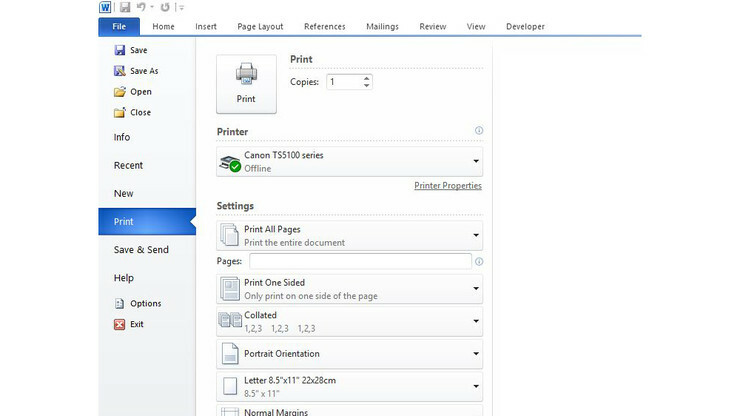Open the Collated dropdown
The image size is (740, 416).
click(x=350, y=322)
